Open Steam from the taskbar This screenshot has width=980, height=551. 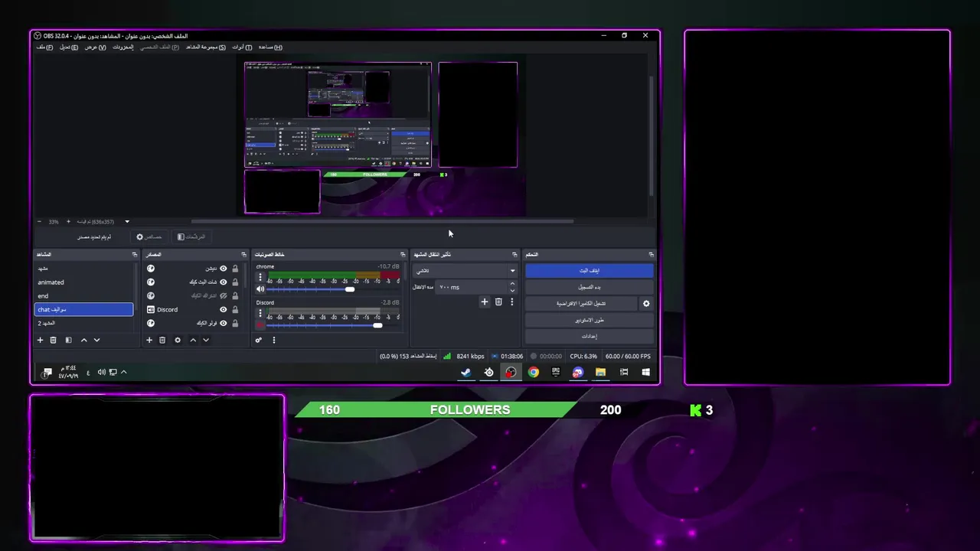[x=465, y=372]
